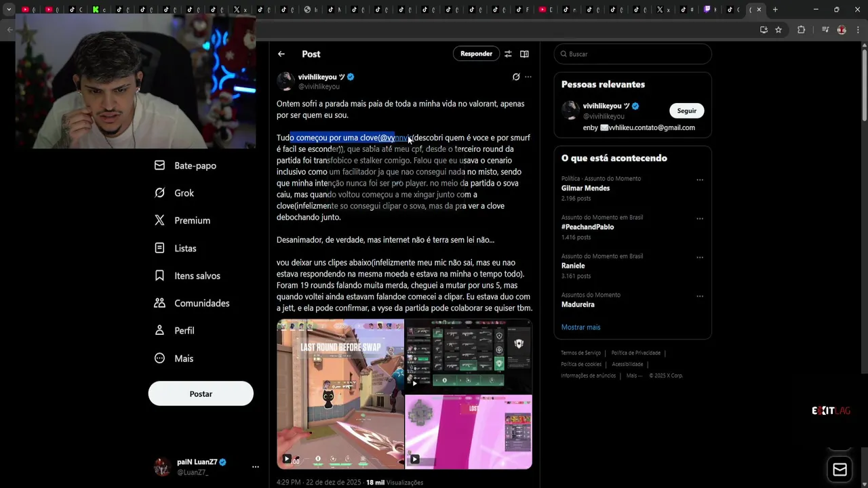
Task: Click the Postar button
Action: tap(201, 394)
